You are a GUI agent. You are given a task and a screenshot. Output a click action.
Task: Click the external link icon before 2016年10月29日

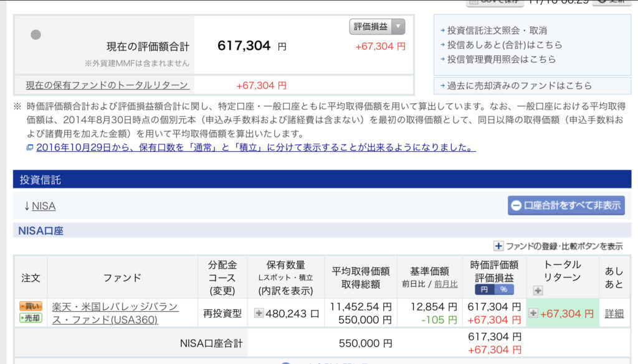30,147
